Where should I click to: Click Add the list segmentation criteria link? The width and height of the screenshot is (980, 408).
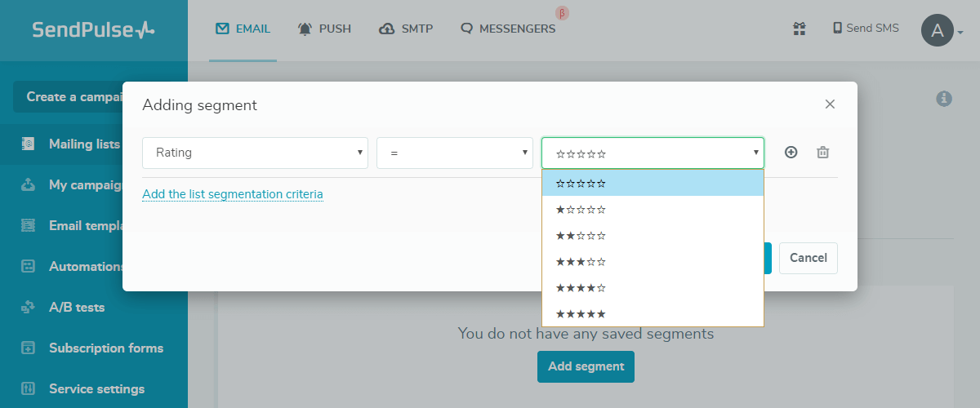(x=233, y=194)
